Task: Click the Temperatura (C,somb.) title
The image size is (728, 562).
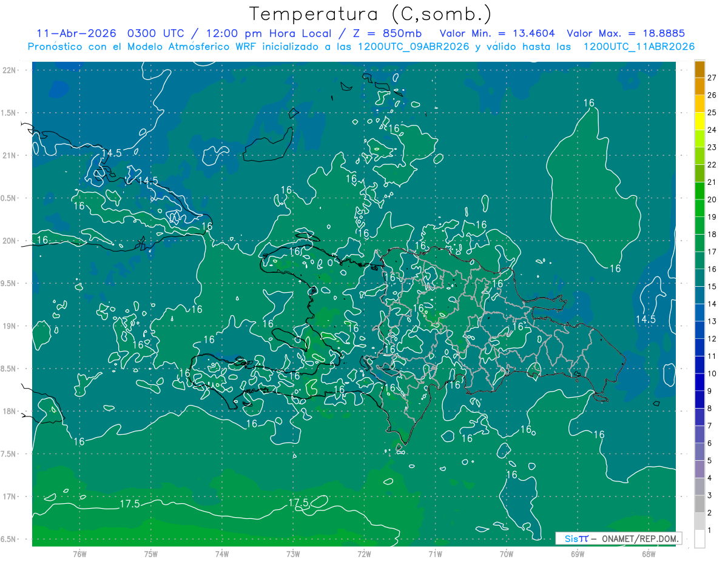Action: [371, 13]
